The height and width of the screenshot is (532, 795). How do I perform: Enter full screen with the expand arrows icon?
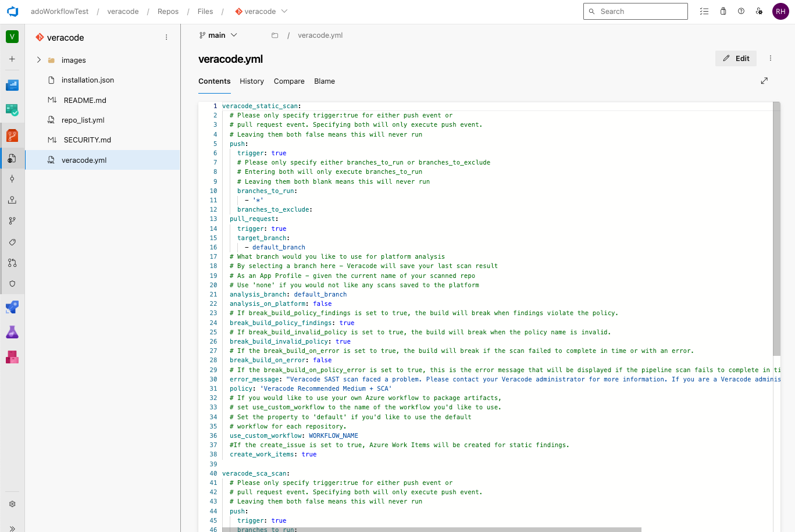pos(764,81)
